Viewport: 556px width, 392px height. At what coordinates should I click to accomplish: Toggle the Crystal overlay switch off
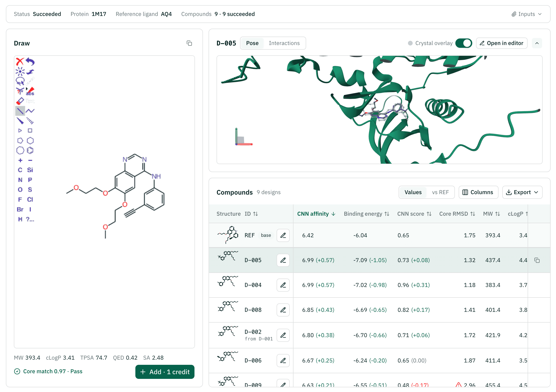464,43
